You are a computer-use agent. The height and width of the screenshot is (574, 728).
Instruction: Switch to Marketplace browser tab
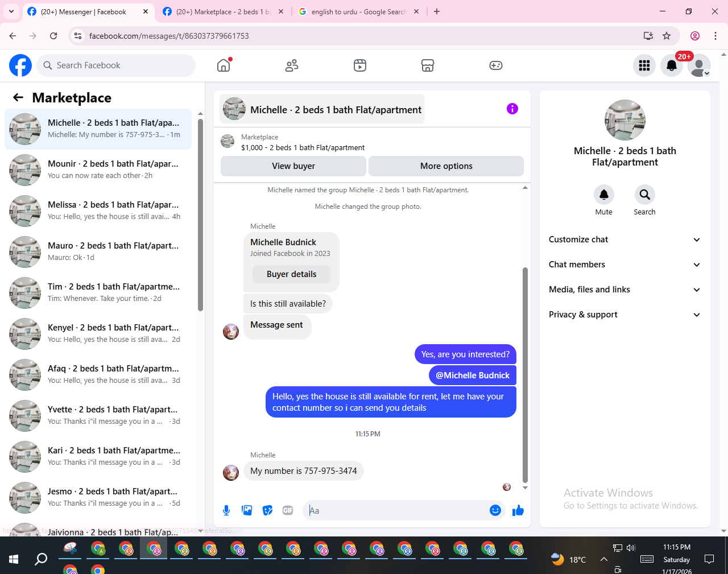point(223,11)
